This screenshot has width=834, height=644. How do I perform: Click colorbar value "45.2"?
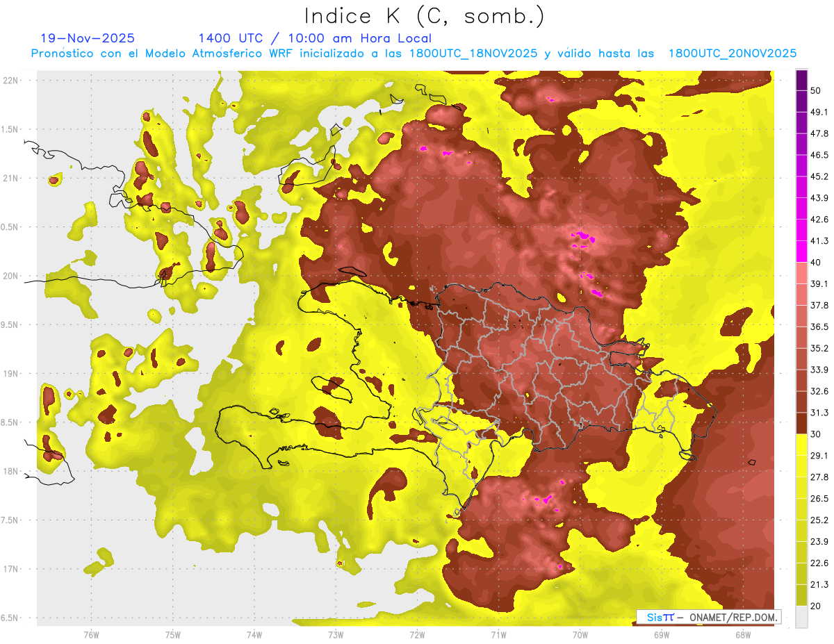click(x=819, y=176)
